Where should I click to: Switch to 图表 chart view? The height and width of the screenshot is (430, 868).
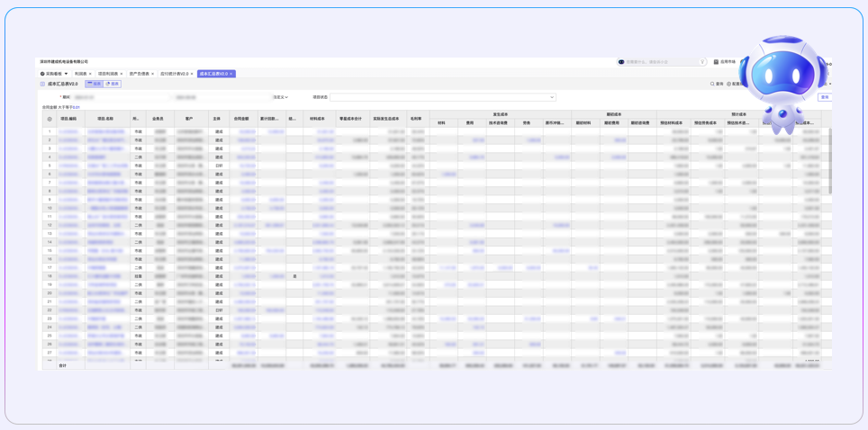pos(113,84)
